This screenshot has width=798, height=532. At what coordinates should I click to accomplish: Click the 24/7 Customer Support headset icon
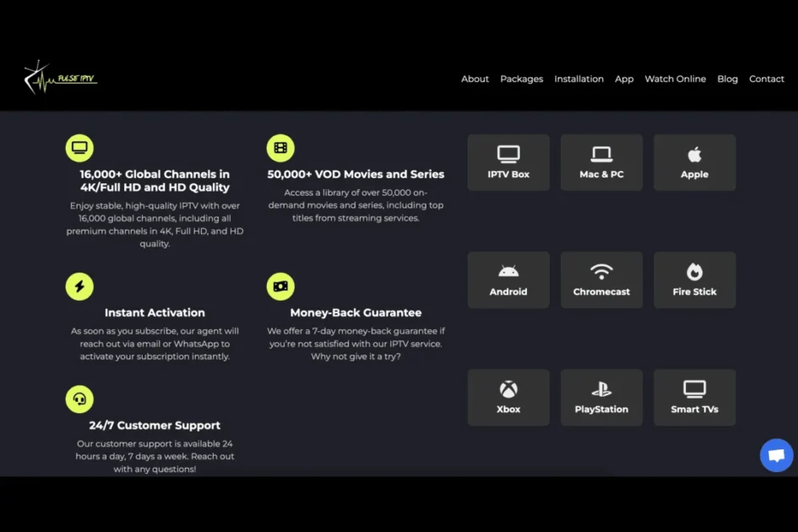(x=79, y=398)
